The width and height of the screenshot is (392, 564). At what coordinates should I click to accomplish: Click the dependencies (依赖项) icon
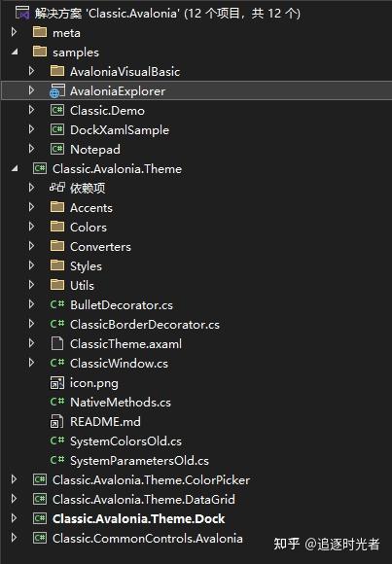[x=57, y=187]
